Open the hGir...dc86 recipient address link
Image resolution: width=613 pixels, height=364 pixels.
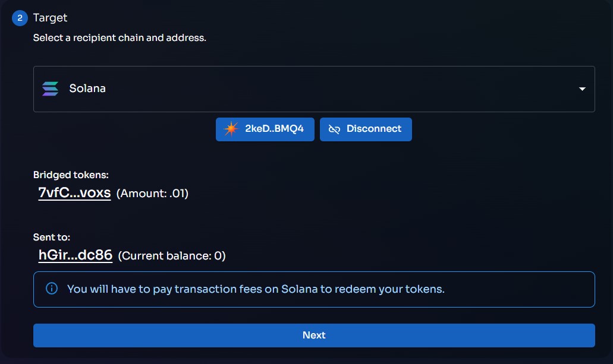pos(75,255)
